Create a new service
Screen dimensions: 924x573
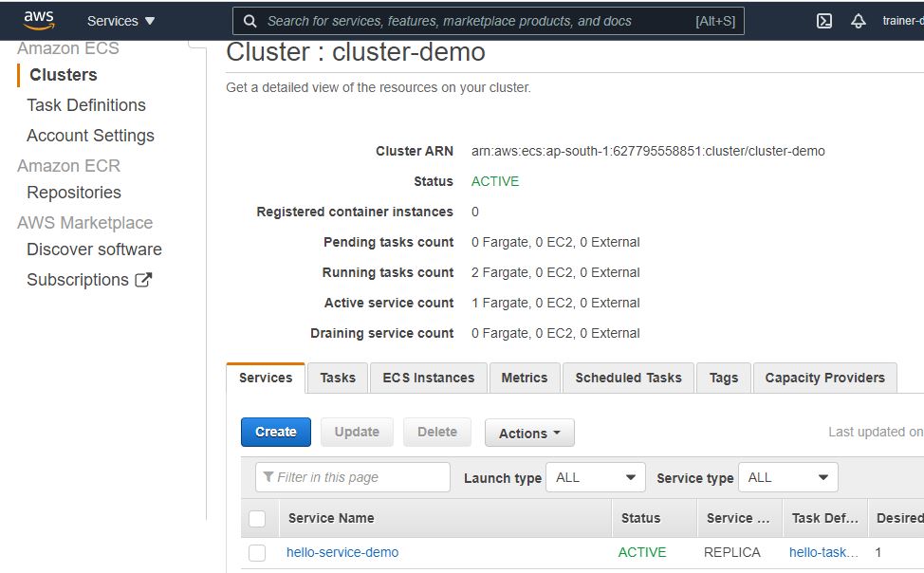click(275, 432)
